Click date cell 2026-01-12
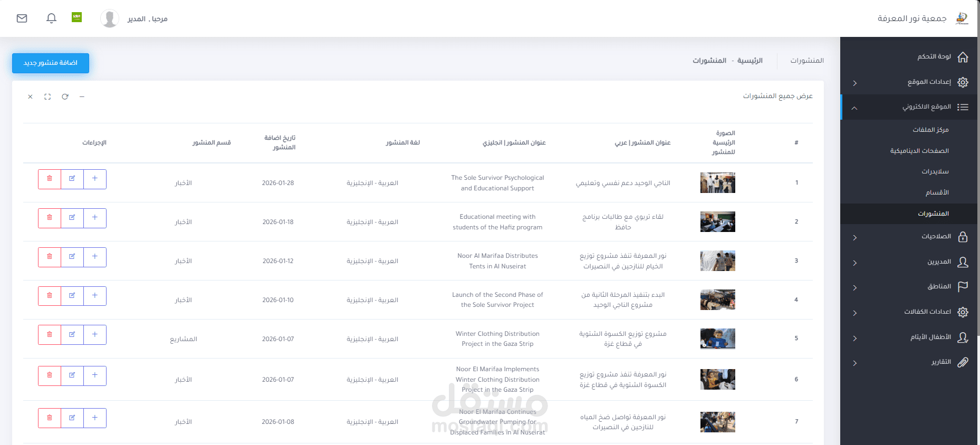 click(x=278, y=261)
